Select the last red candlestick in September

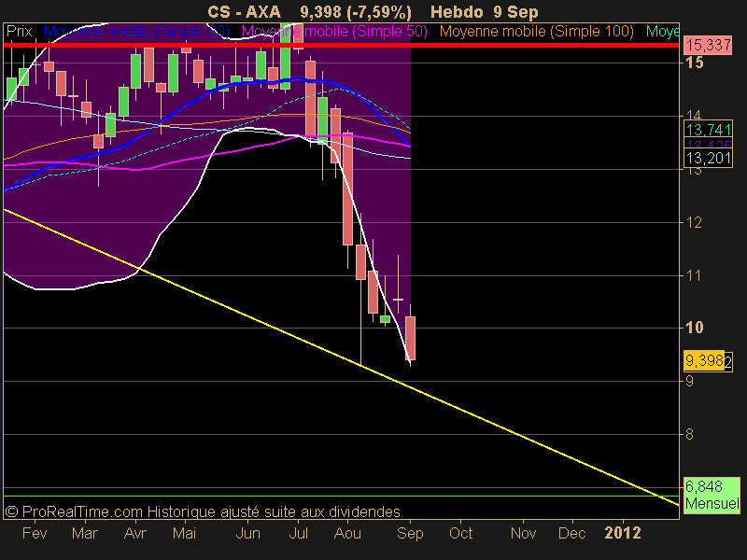click(410, 338)
